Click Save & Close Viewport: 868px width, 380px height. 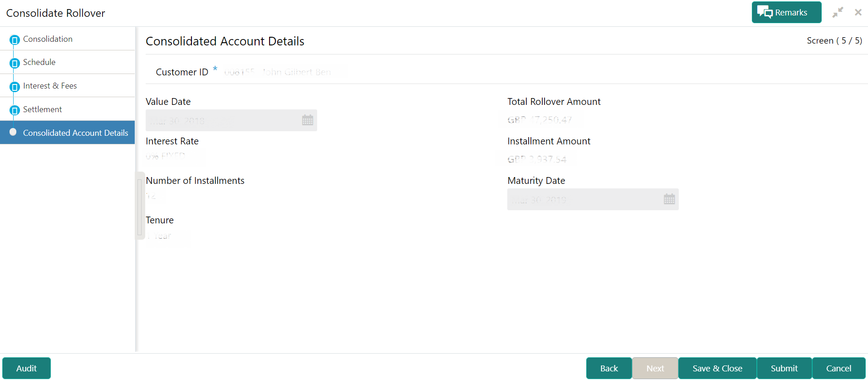coord(717,368)
